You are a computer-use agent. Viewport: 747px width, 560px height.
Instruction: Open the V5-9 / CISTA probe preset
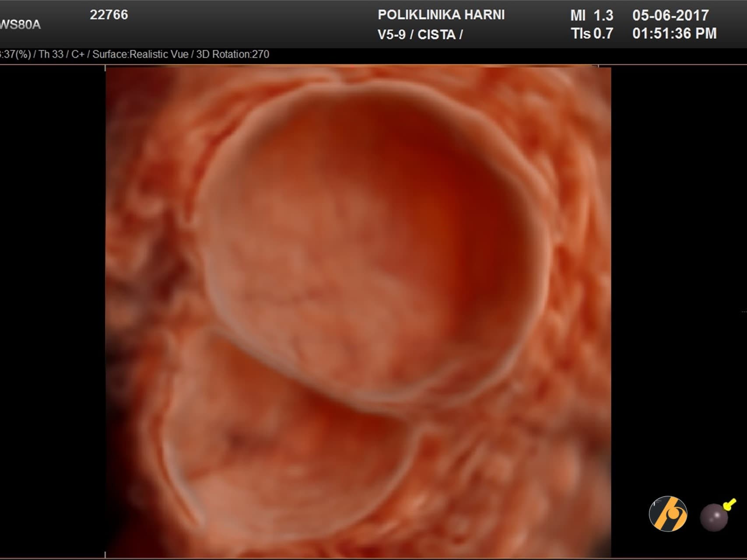[x=420, y=35]
